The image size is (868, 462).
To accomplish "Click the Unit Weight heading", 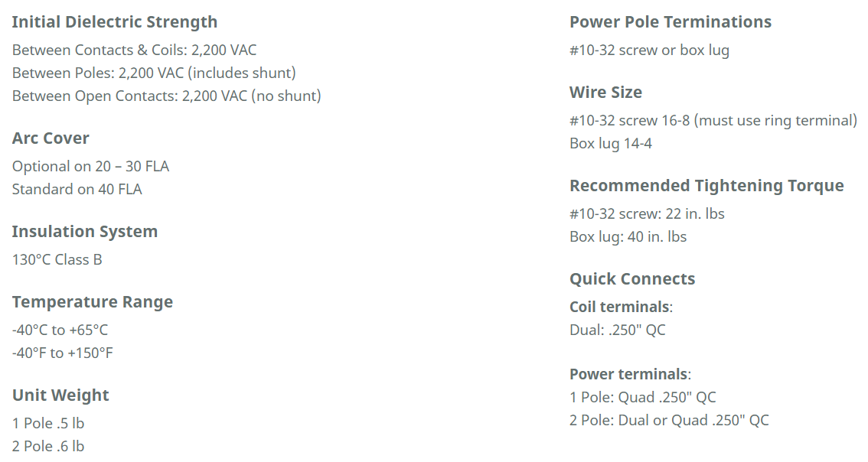I will [x=60, y=395].
